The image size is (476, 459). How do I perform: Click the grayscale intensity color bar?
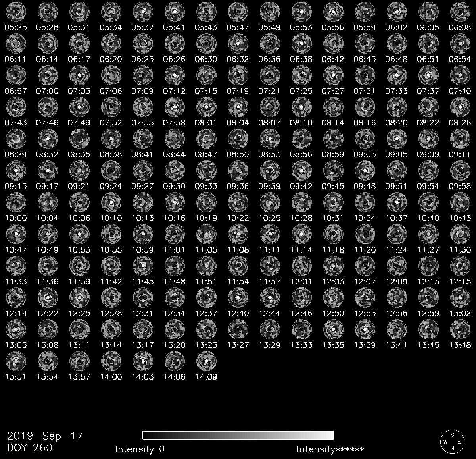238,435
